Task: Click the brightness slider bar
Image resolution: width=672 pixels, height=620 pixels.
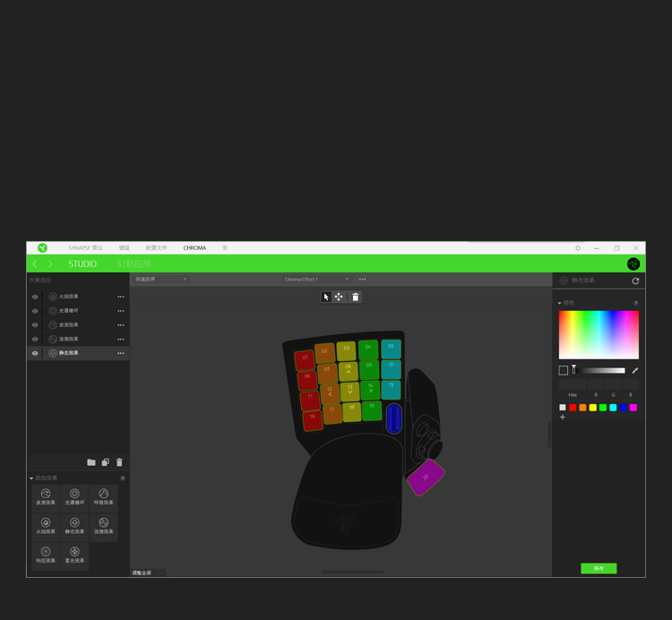Action: [x=599, y=371]
